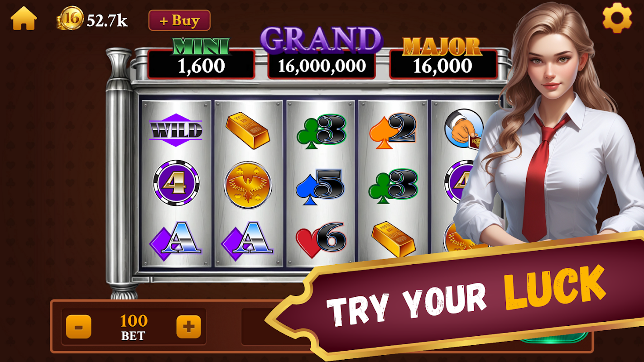The height and width of the screenshot is (362, 644).
Task: Tap the card dealer hand symbol
Action: [463, 128]
